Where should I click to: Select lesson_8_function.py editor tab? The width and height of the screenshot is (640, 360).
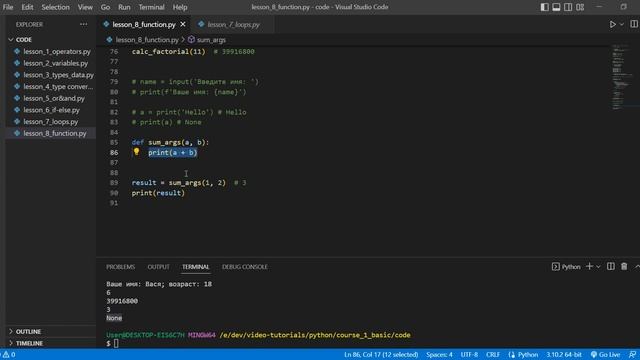[x=144, y=24]
